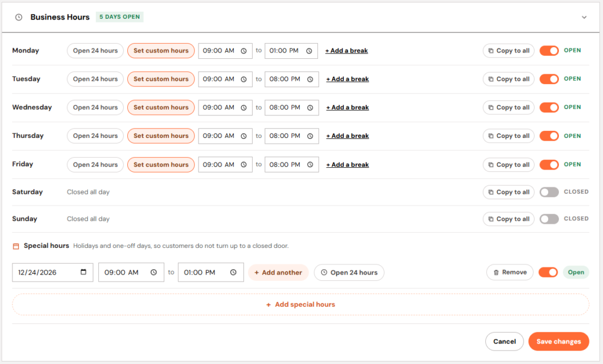
Task: Select Set custom hours for Monday
Action: pyautogui.click(x=161, y=51)
